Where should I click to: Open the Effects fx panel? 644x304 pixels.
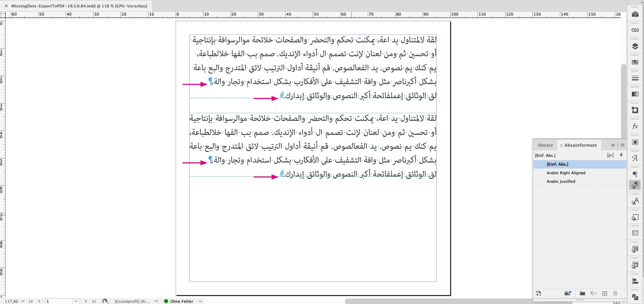click(635, 126)
